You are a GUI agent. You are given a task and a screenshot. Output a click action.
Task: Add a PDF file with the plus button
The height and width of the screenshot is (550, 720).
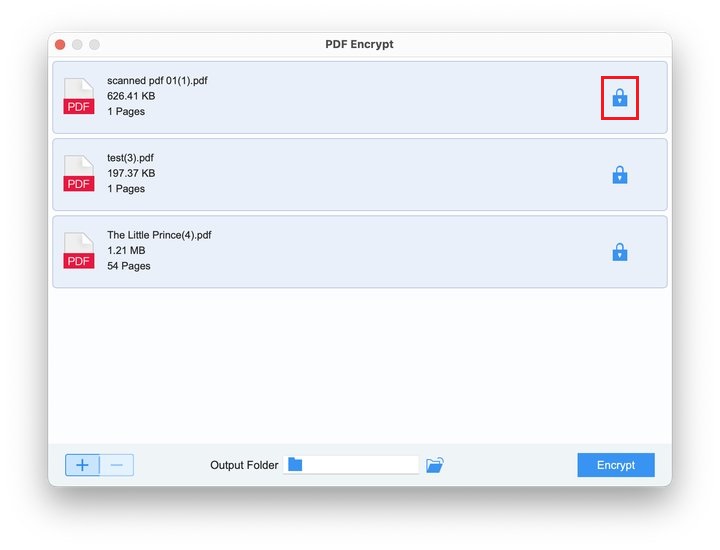click(x=82, y=465)
